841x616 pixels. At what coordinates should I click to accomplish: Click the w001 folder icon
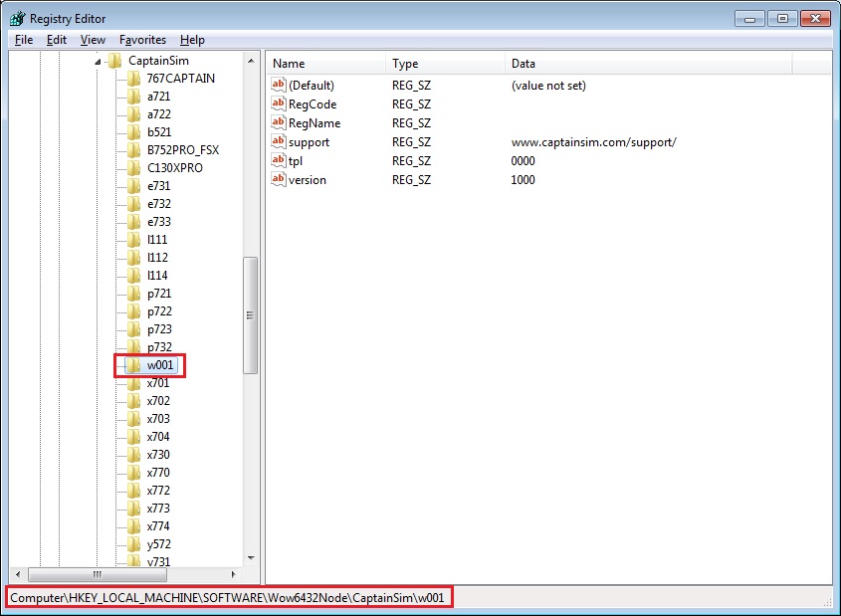point(133,365)
